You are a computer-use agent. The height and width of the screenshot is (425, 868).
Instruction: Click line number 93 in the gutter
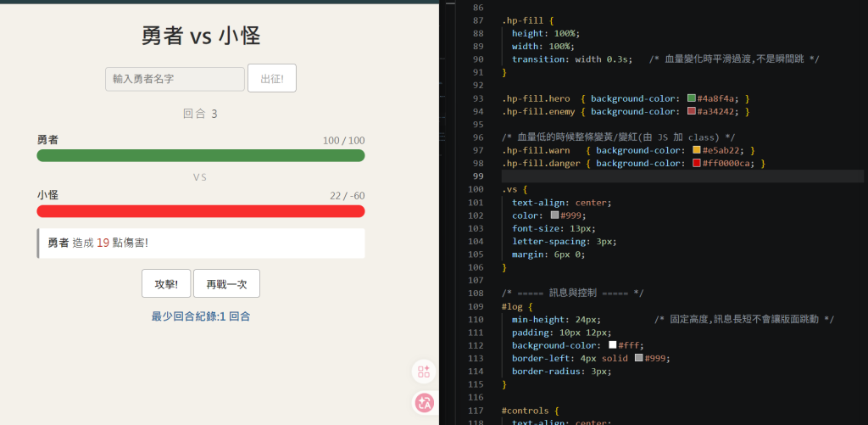[x=478, y=98]
